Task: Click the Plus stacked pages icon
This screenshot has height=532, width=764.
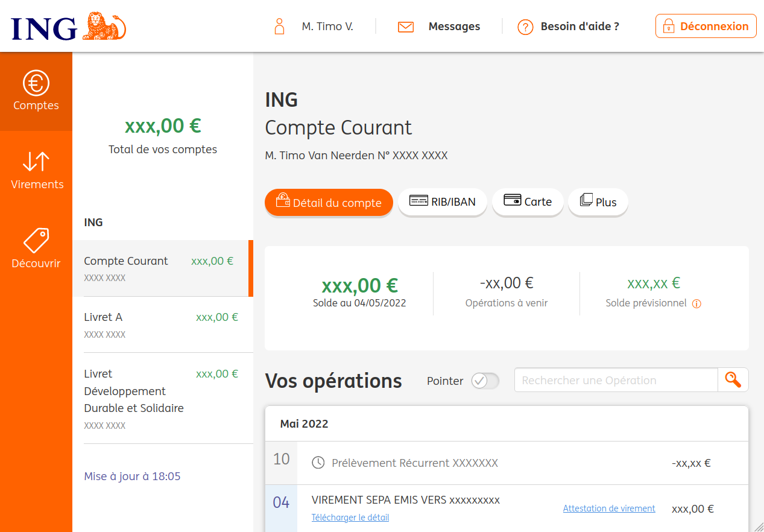Action: 586,200
